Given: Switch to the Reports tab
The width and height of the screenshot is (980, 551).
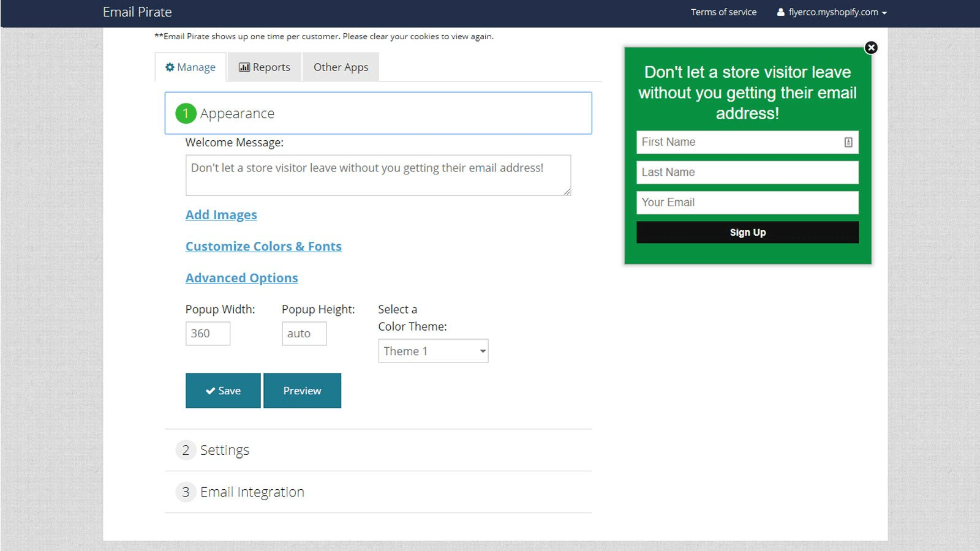Looking at the screenshot, I should 265,67.
